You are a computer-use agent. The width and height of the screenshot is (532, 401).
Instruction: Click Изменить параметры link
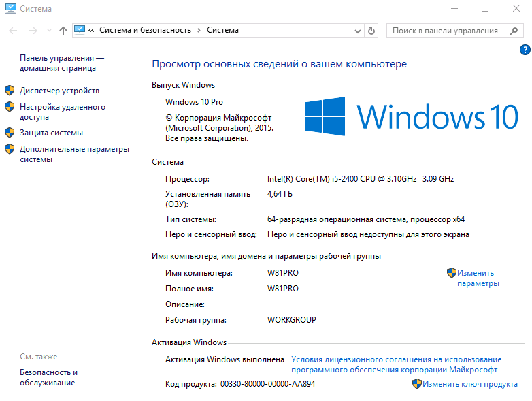point(478,278)
